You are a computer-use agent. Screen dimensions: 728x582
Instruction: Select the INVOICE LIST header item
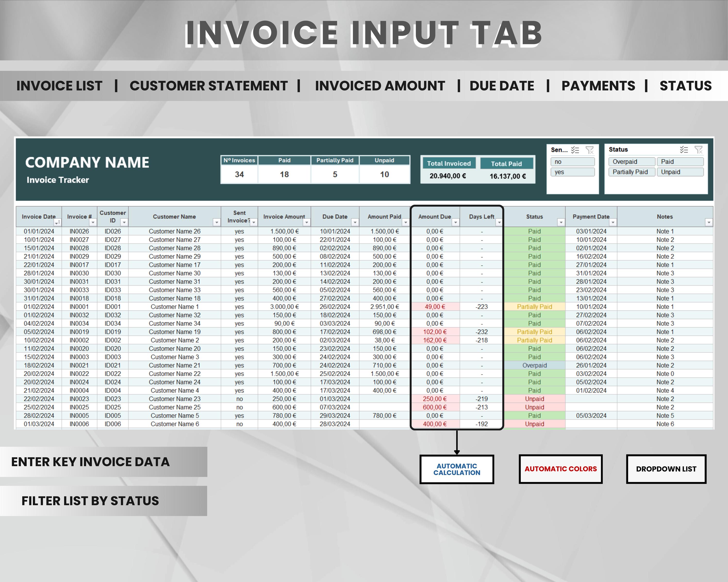[59, 86]
